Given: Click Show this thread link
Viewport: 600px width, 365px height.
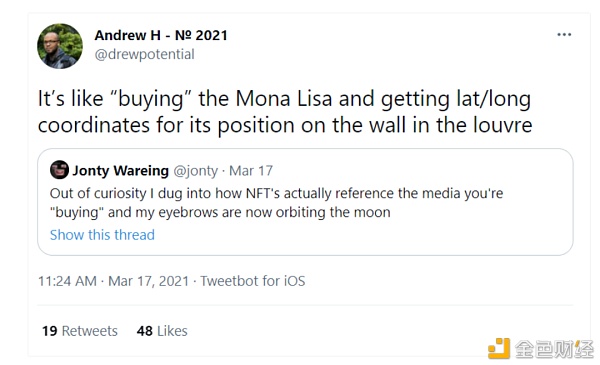Looking at the screenshot, I should [x=102, y=235].
